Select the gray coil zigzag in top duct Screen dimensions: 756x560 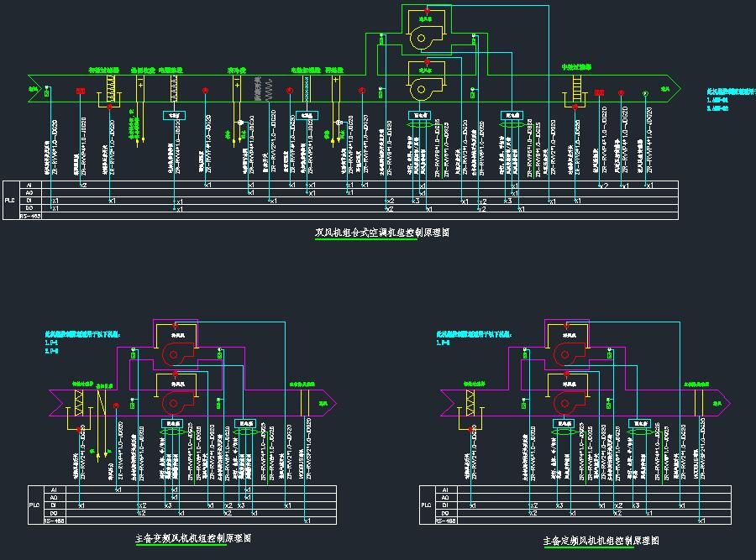[269, 90]
